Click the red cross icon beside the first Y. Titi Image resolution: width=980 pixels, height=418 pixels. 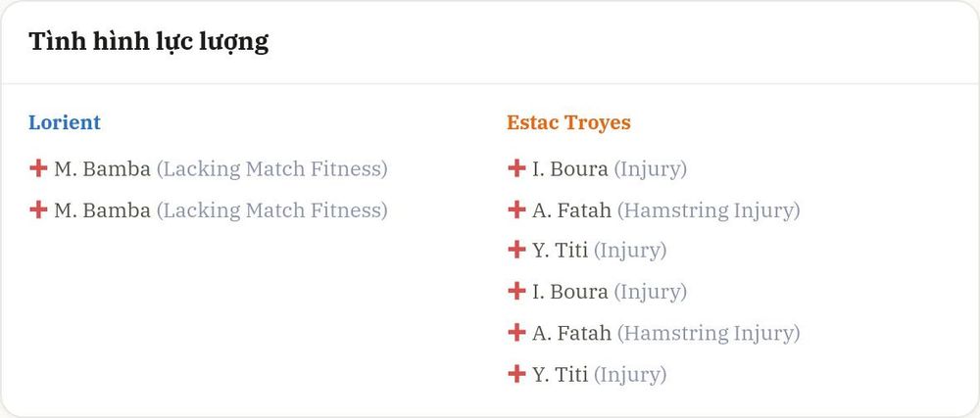point(516,251)
